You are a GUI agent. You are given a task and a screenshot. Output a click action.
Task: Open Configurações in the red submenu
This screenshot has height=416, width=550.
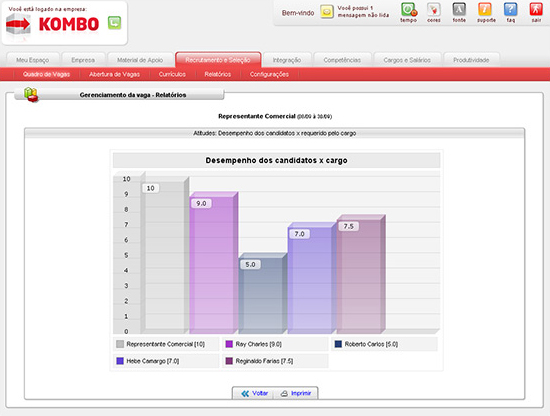(269, 74)
